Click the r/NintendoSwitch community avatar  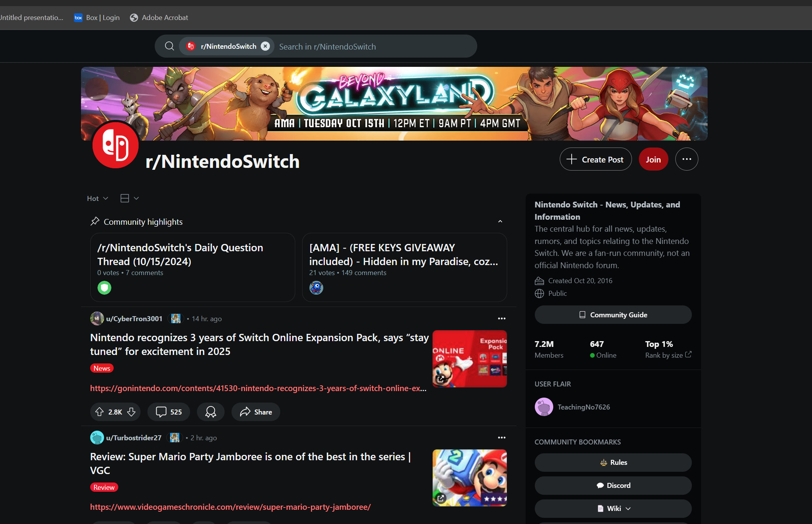116,145
